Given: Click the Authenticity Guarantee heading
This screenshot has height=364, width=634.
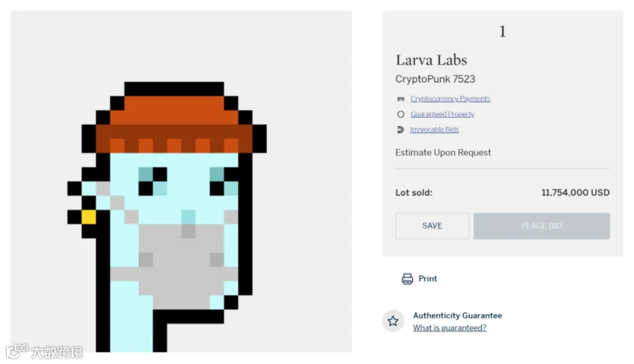Looking at the screenshot, I should click(457, 315).
